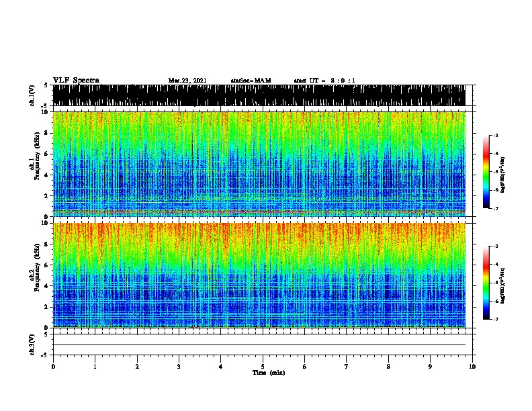Image resolution: width=532 pixels, height=411 pixels.
Task: Click the "-3" label on ch.2 colorbar
Action: tap(495, 246)
